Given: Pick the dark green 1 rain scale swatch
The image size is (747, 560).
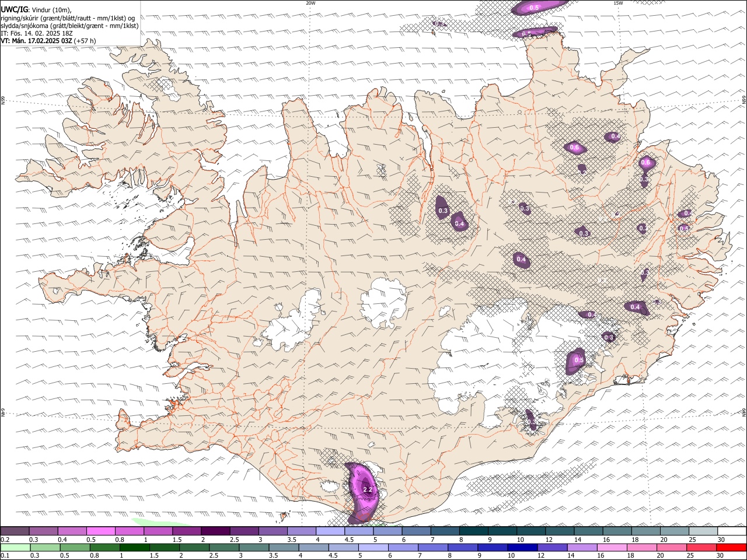Looking at the screenshot, I should [x=134, y=547].
